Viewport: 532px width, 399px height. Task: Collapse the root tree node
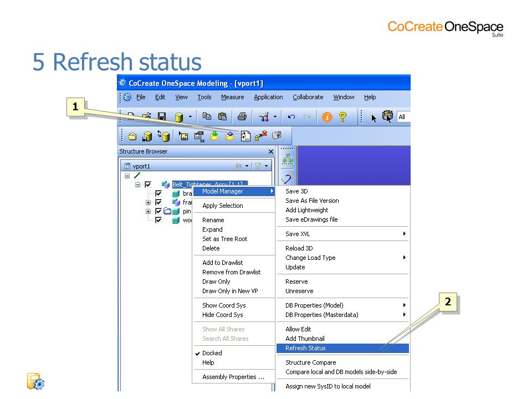point(127,176)
